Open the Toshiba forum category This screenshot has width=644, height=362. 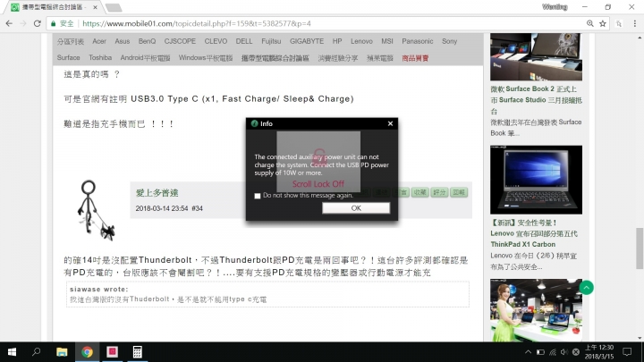(x=100, y=57)
